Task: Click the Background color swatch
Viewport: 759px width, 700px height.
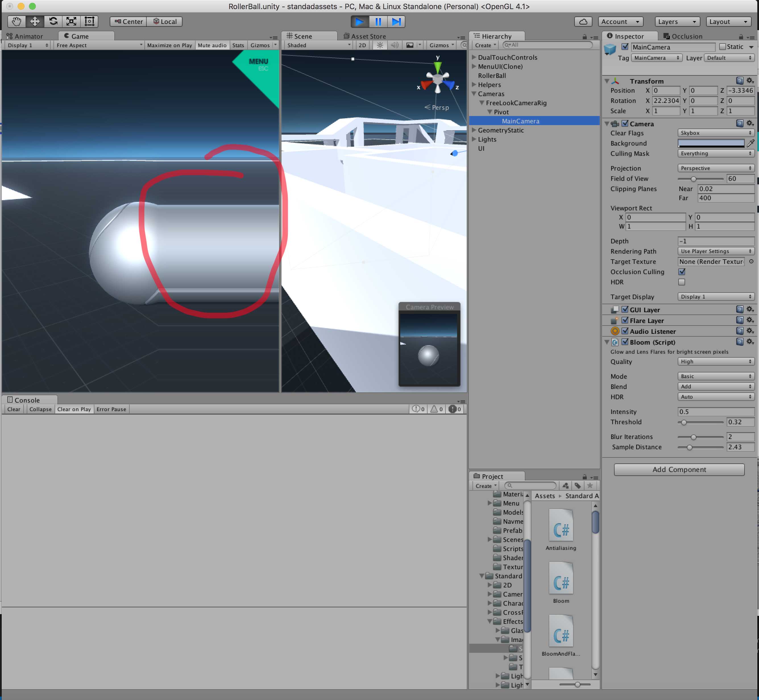Action: (711, 143)
